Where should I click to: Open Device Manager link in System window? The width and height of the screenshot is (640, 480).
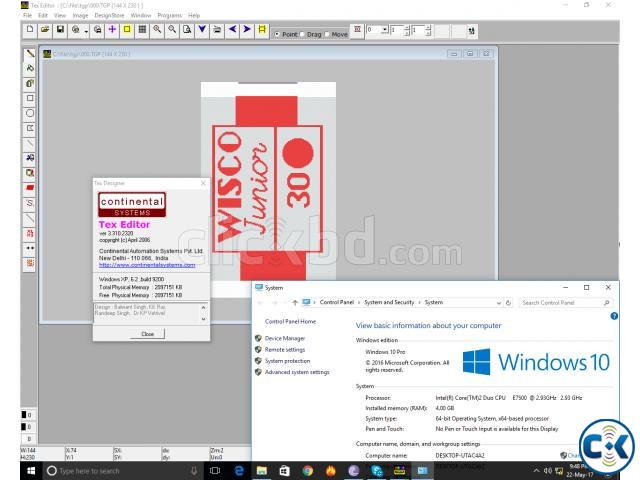[x=285, y=338]
